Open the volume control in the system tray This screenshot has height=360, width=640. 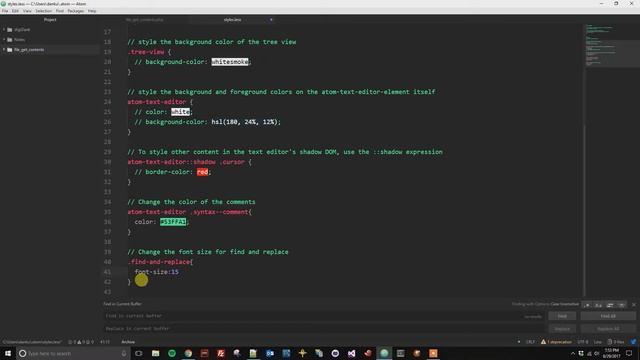[x=596, y=353]
